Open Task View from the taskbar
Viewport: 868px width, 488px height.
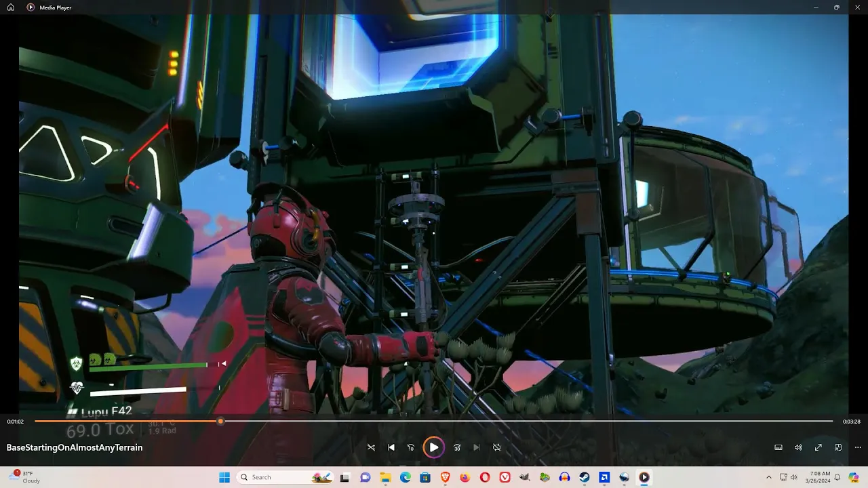347,477
